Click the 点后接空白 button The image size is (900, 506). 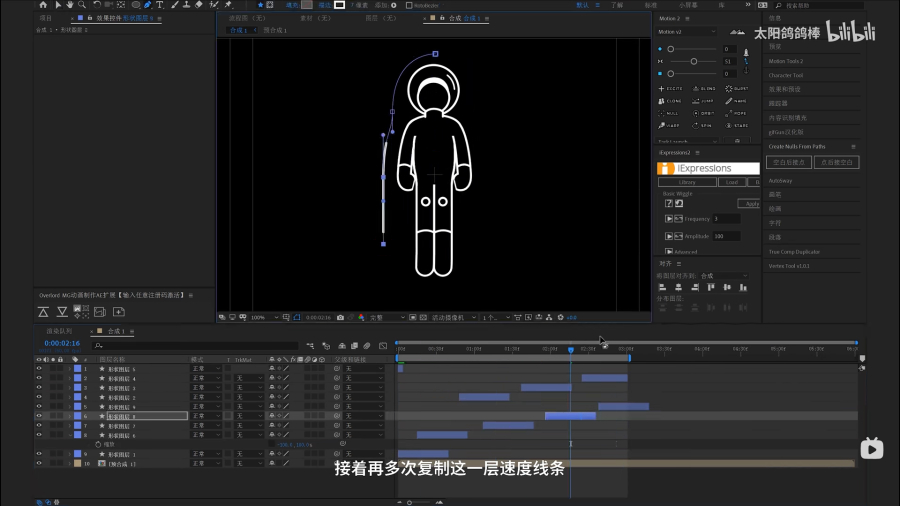click(x=836, y=162)
